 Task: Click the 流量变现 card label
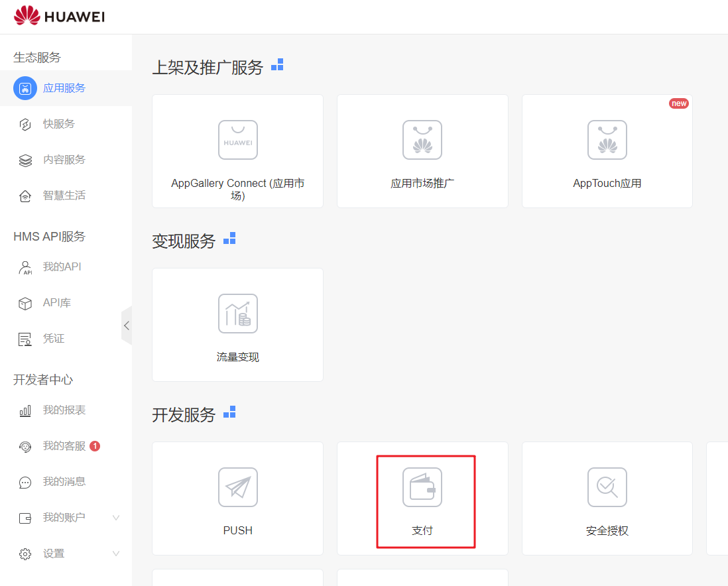(x=238, y=357)
